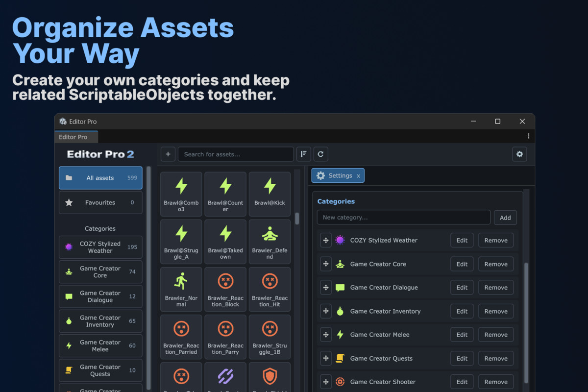Edit the Game Creator Quests category
Screen dimensions: 588x392
(x=462, y=358)
